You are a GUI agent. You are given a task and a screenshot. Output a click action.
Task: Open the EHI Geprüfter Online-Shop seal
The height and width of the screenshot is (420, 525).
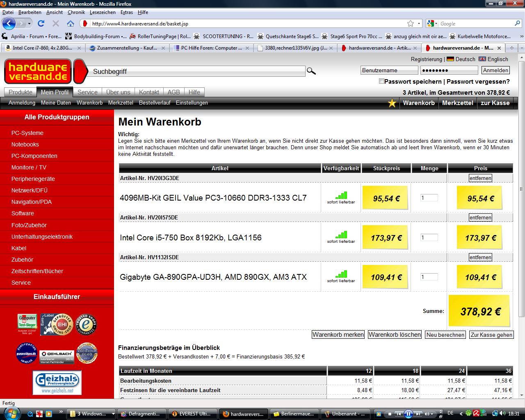[x=57, y=324]
